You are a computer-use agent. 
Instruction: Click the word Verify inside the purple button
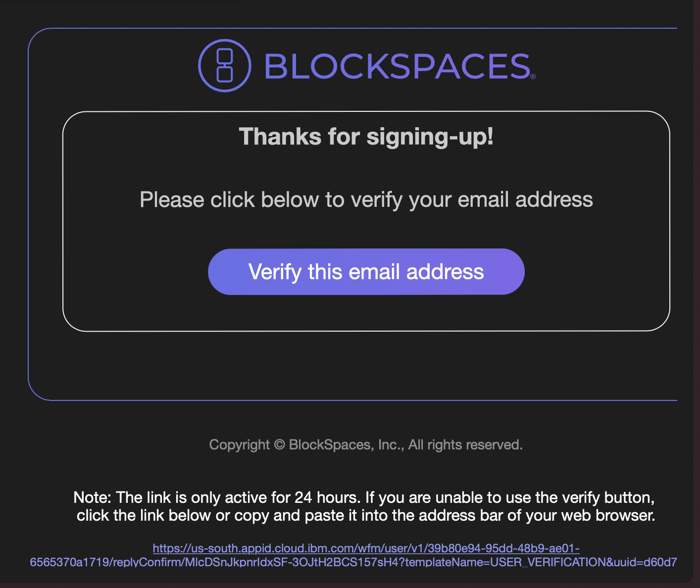[275, 272]
